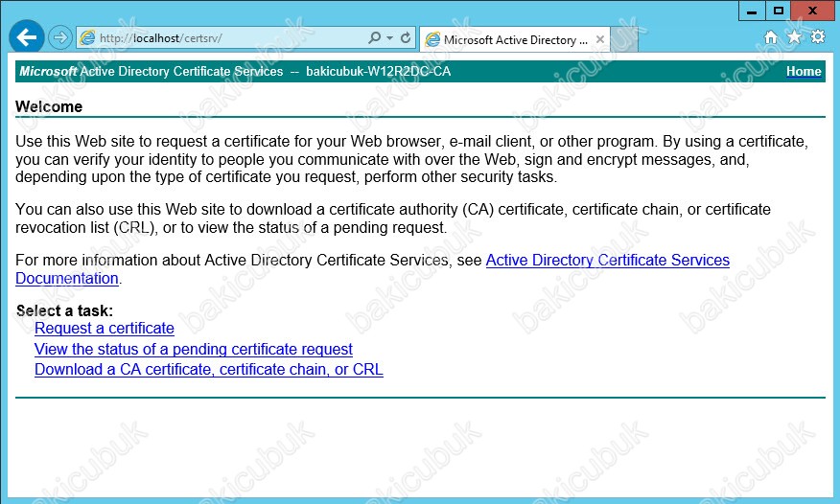Click Download a CA certificate, certificate chain, or CRL

point(209,369)
